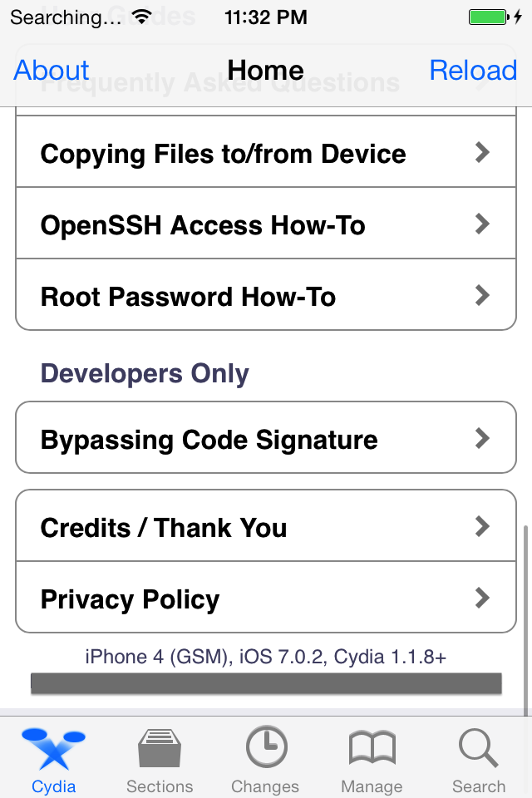
Task: Tap the battery indicator icon
Action: click(x=487, y=17)
